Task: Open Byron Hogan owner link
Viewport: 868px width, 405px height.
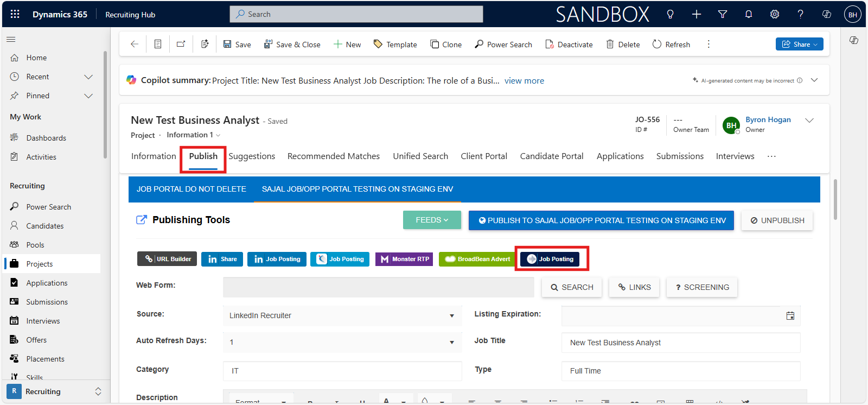Action: click(768, 119)
